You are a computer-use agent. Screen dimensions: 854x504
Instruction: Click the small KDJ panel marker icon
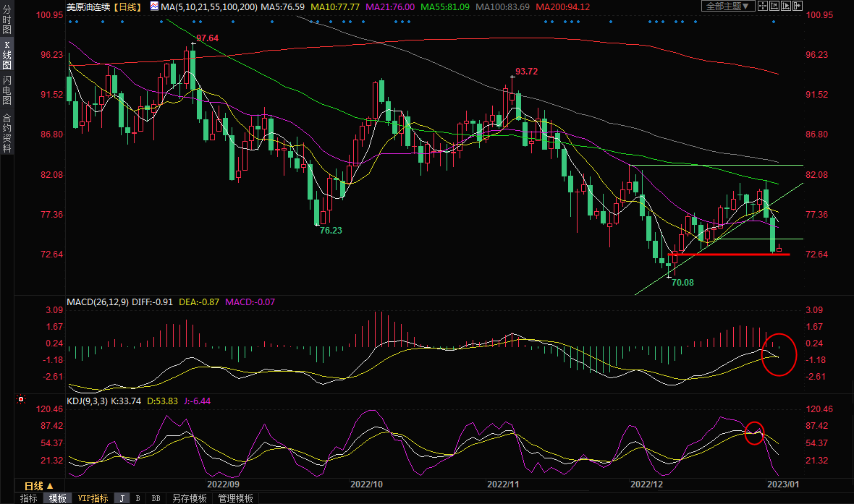pos(20,398)
